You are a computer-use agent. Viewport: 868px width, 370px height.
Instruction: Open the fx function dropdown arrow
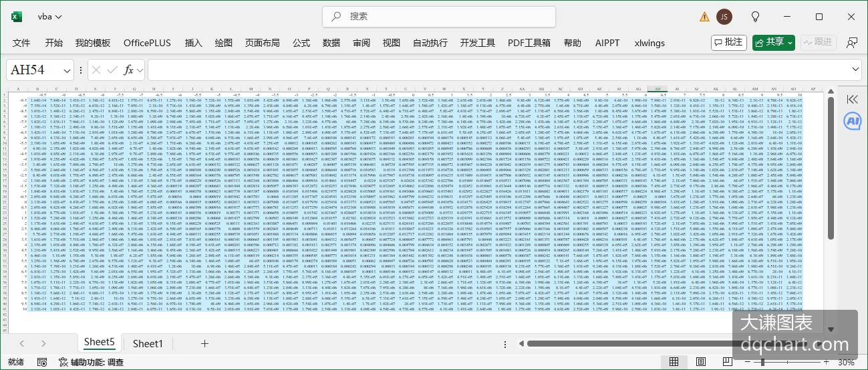point(140,70)
